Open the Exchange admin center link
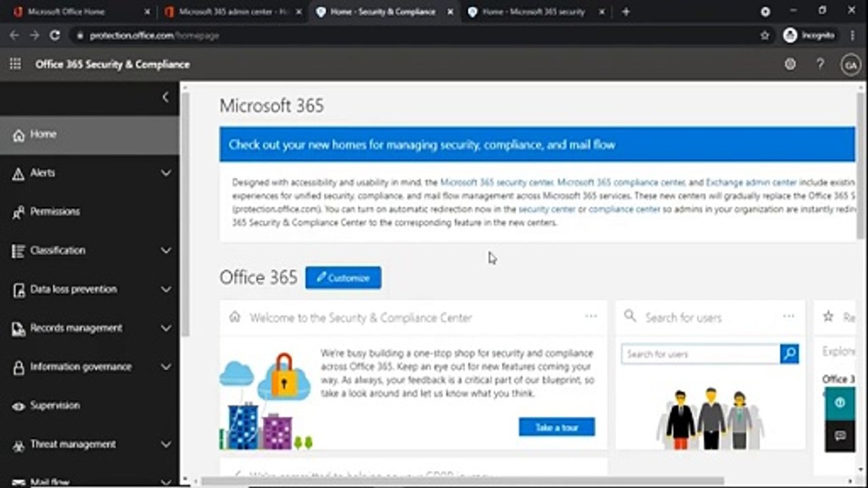The height and width of the screenshot is (488, 868). coord(751,182)
